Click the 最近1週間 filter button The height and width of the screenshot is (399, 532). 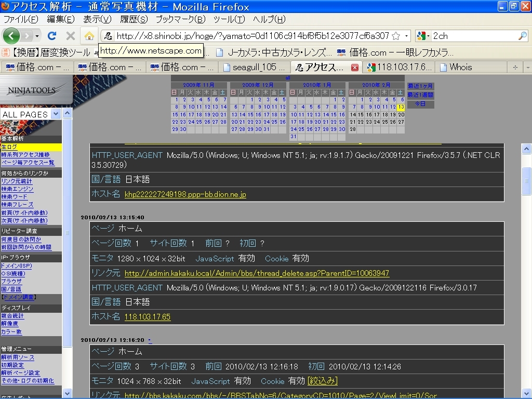click(x=420, y=95)
